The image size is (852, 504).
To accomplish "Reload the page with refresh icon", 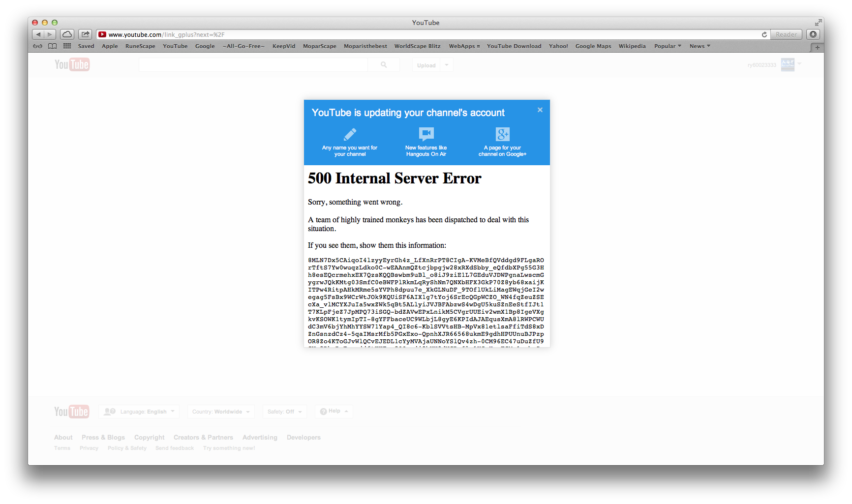I will point(764,34).
